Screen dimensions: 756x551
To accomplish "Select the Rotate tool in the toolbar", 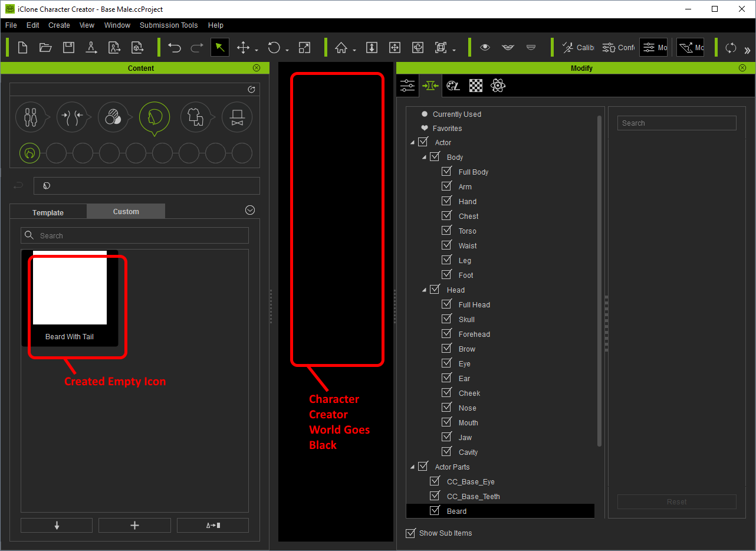I will tap(272, 47).
